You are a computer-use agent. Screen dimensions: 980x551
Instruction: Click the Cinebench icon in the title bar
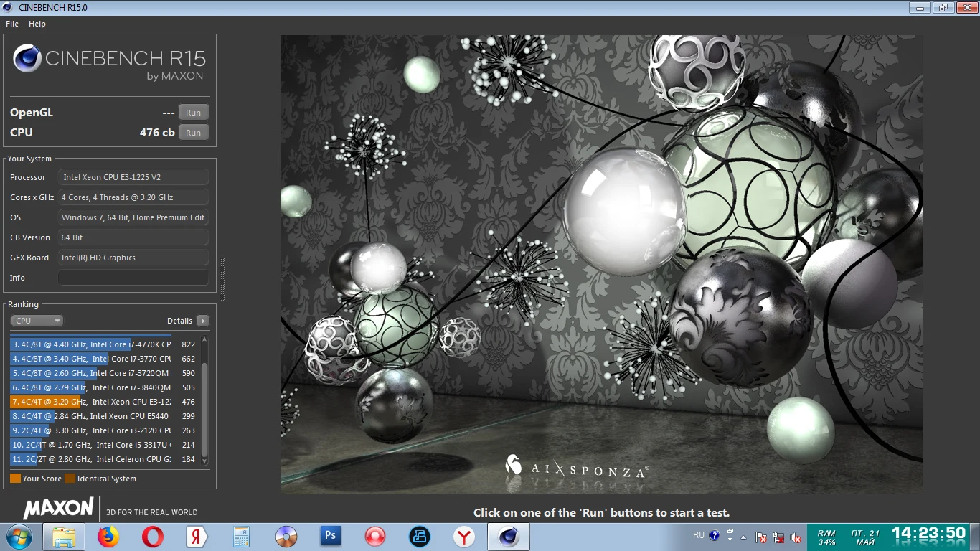pyautogui.click(x=9, y=7)
